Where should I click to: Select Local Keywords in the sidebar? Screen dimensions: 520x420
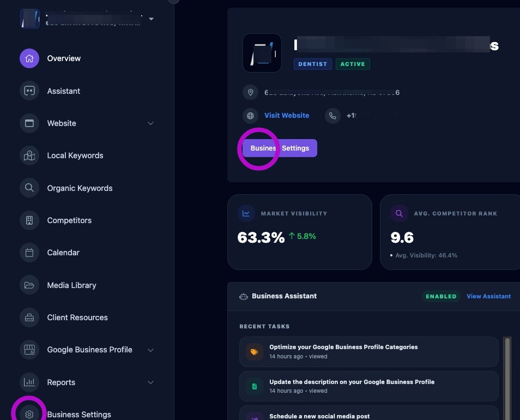75,155
